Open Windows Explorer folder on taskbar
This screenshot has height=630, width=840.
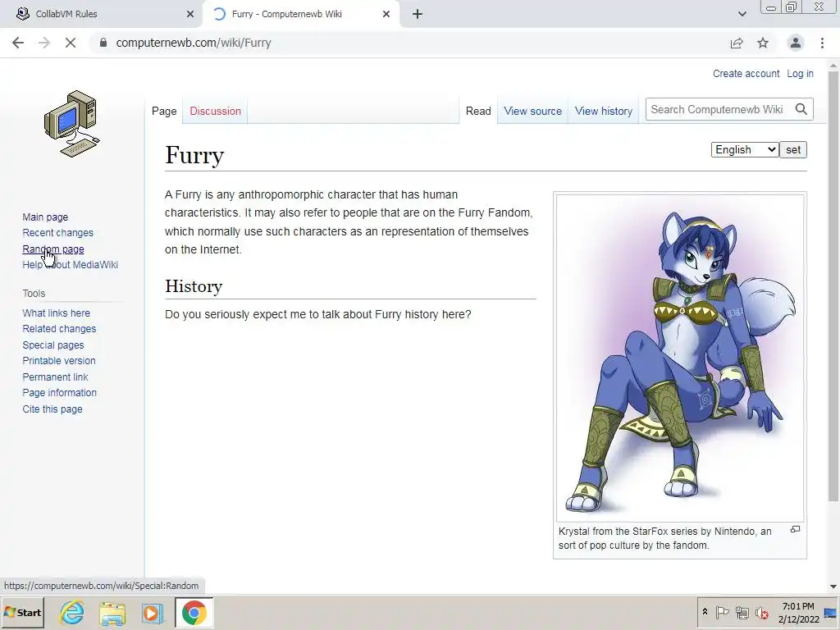click(x=112, y=613)
